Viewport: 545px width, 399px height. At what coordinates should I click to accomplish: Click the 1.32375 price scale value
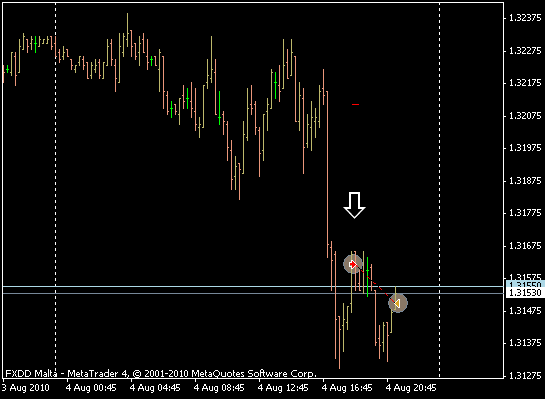pos(524,18)
